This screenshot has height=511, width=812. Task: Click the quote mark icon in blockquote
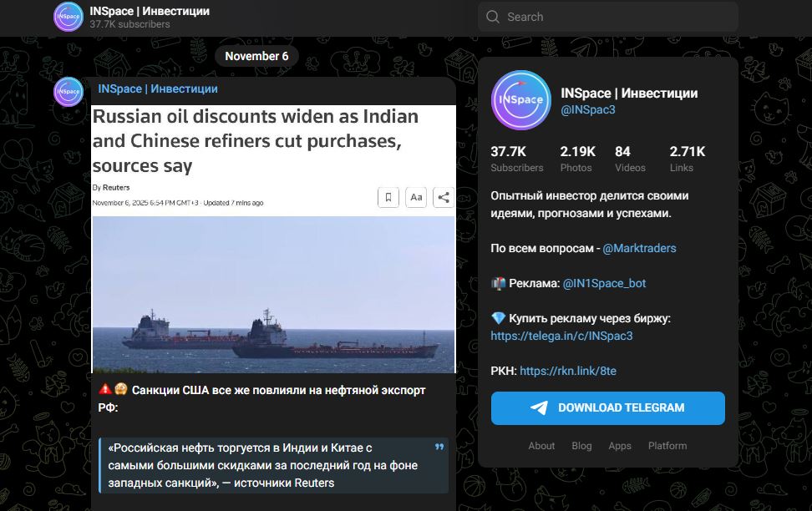pyautogui.click(x=439, y=448)
